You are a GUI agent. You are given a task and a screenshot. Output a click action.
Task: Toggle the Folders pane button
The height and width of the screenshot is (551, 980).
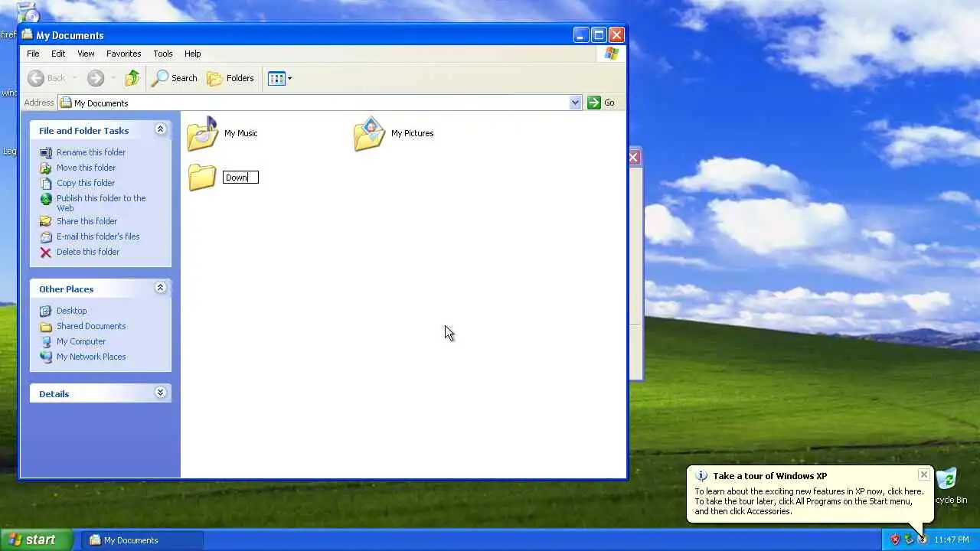230,78
